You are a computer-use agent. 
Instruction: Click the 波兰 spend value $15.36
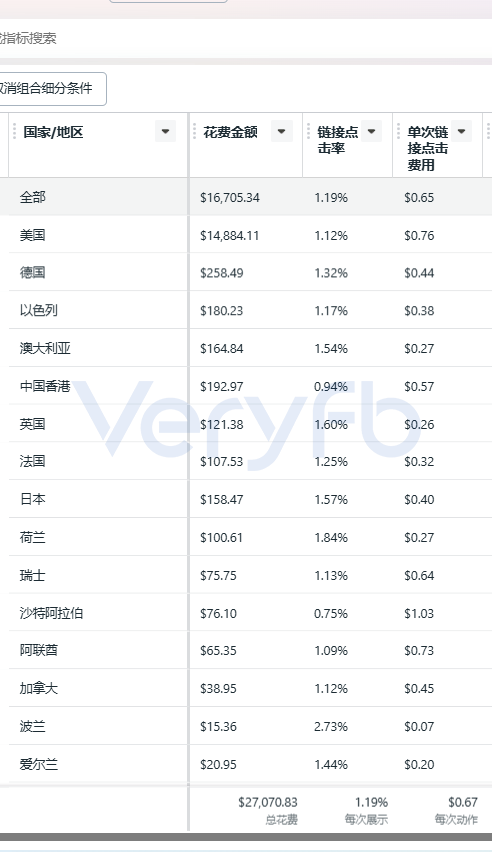219,726
